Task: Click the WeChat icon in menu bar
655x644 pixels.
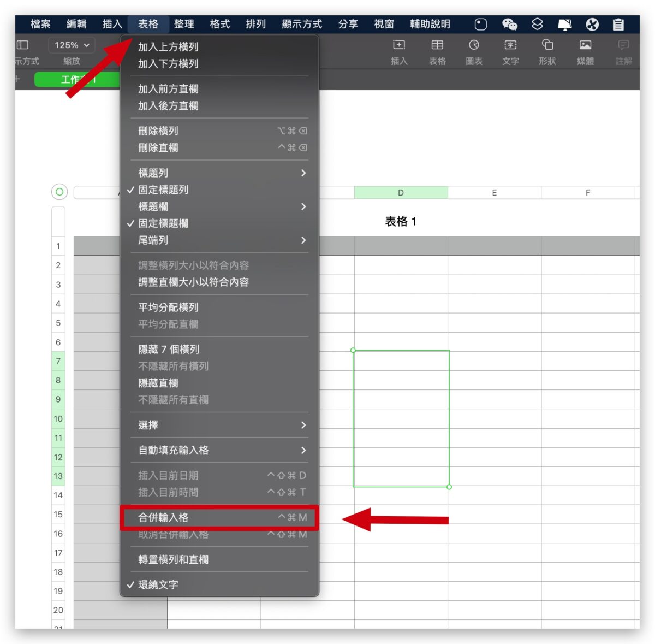Action: tap(509, 24)
